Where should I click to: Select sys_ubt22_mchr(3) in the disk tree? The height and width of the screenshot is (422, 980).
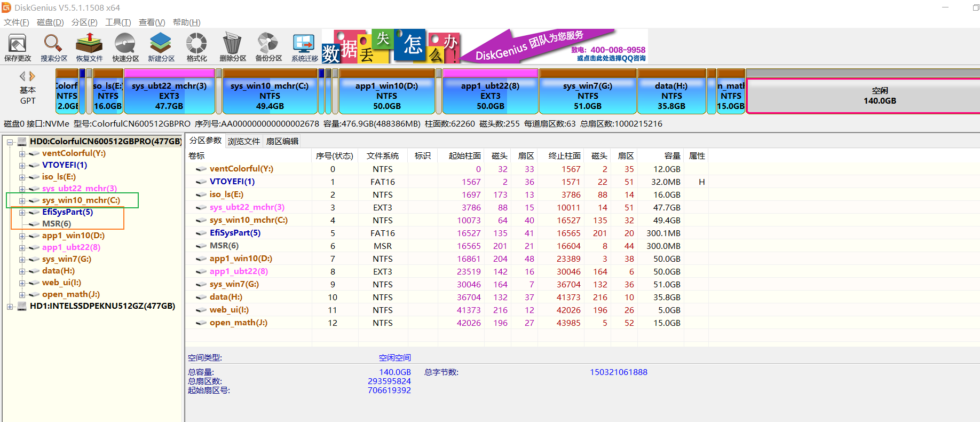pyautogui.click(x=80, y=189)
